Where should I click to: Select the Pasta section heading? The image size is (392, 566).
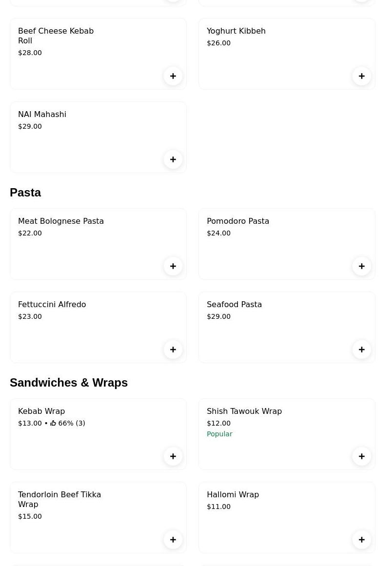click(x=25, y=193)
